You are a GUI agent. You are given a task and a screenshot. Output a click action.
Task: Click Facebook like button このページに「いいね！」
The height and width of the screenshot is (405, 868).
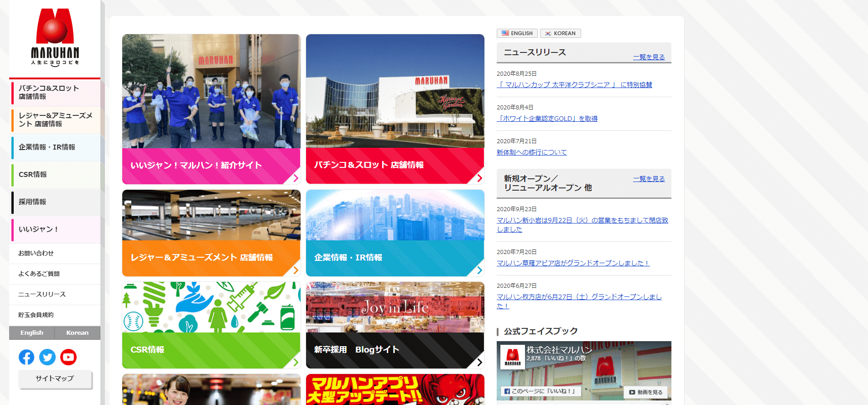(x=540, y=391)
